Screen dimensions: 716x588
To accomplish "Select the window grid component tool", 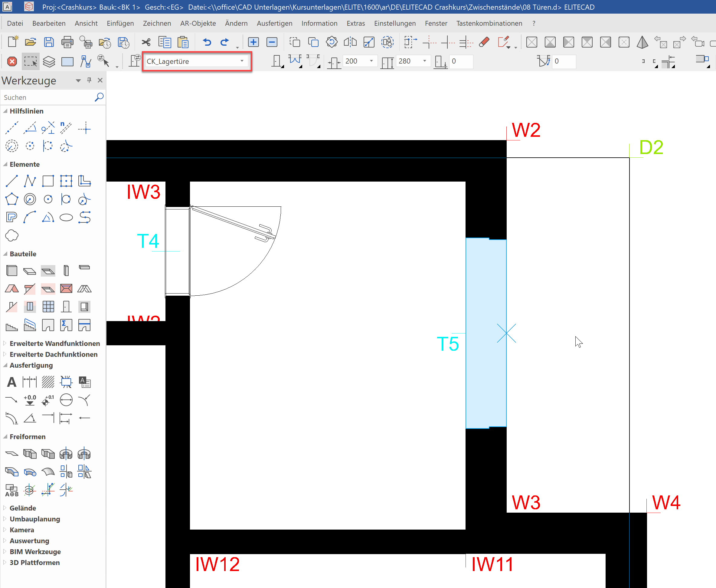I will point(48,307).
